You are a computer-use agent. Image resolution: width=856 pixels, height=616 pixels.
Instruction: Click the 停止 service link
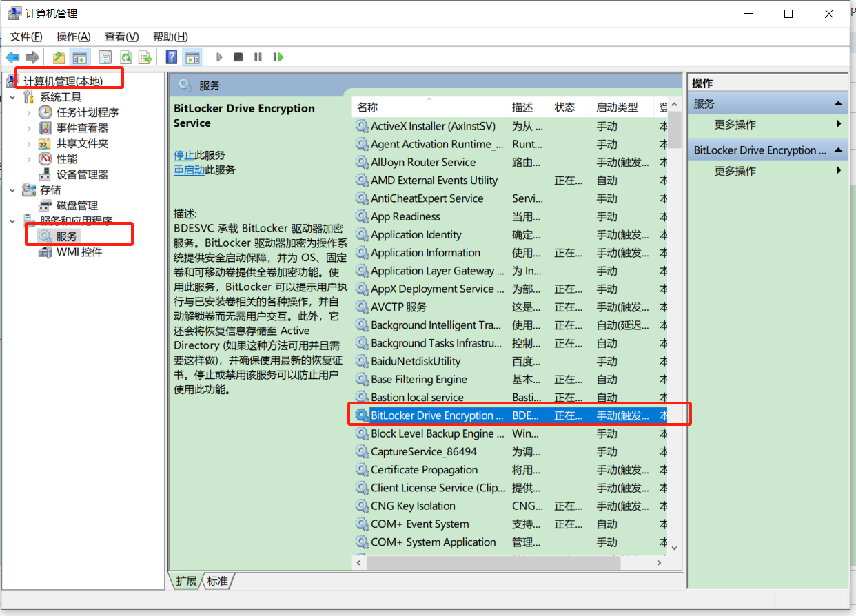183,155
